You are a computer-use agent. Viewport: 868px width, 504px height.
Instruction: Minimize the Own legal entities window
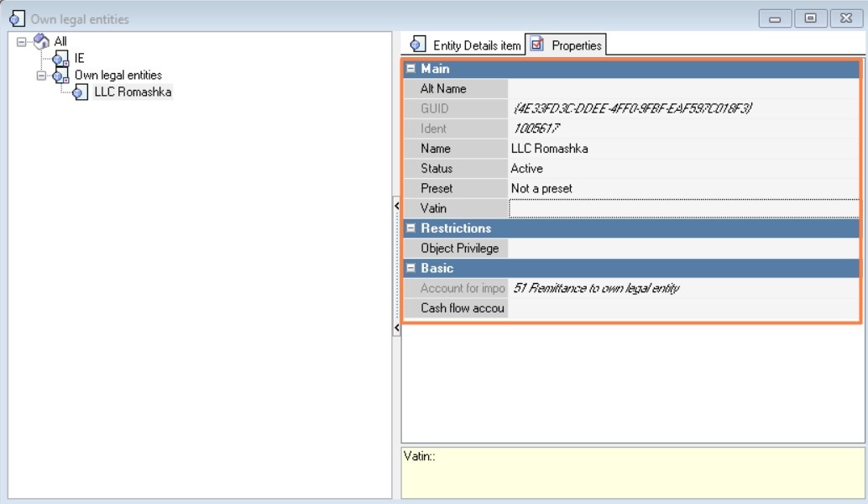tap(775, 18)
